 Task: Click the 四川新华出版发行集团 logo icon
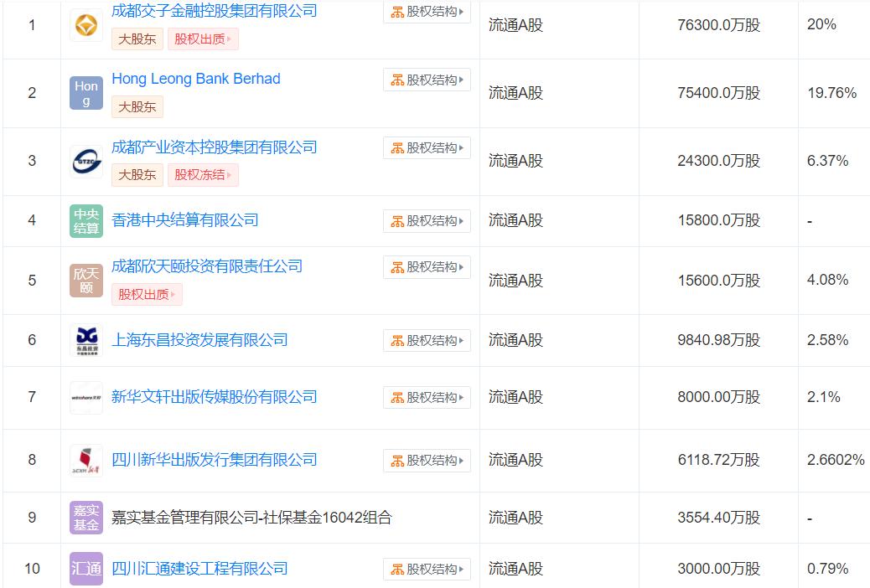pyautogui.click(x=86, y=461)
